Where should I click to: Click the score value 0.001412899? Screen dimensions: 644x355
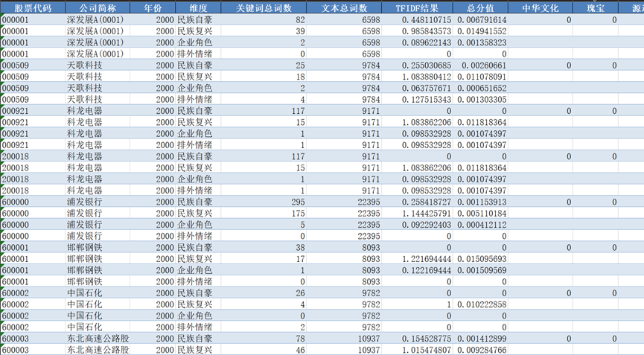pos(480,339)
